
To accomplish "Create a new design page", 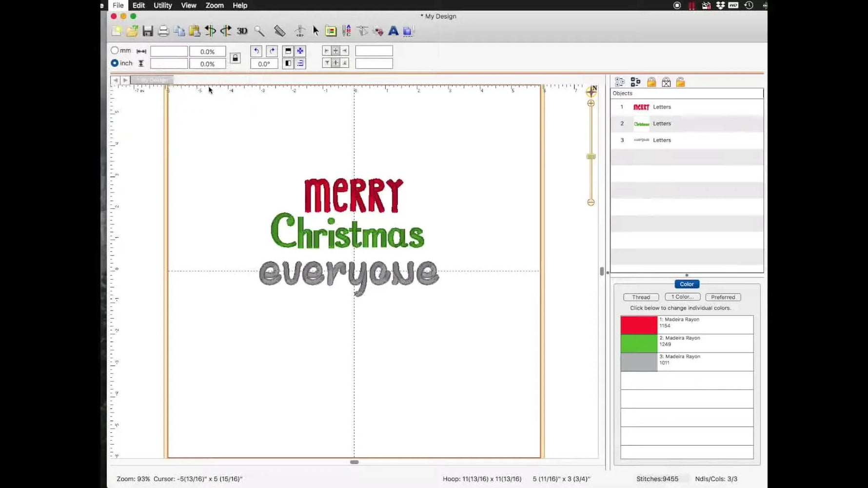I will tap(117, 31).
